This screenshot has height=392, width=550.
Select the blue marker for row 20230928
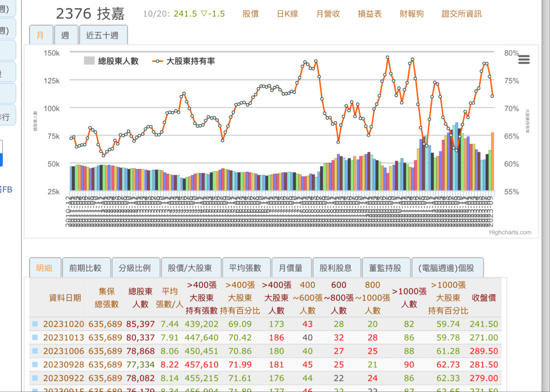pyautogui.click(x=35, y=364)
